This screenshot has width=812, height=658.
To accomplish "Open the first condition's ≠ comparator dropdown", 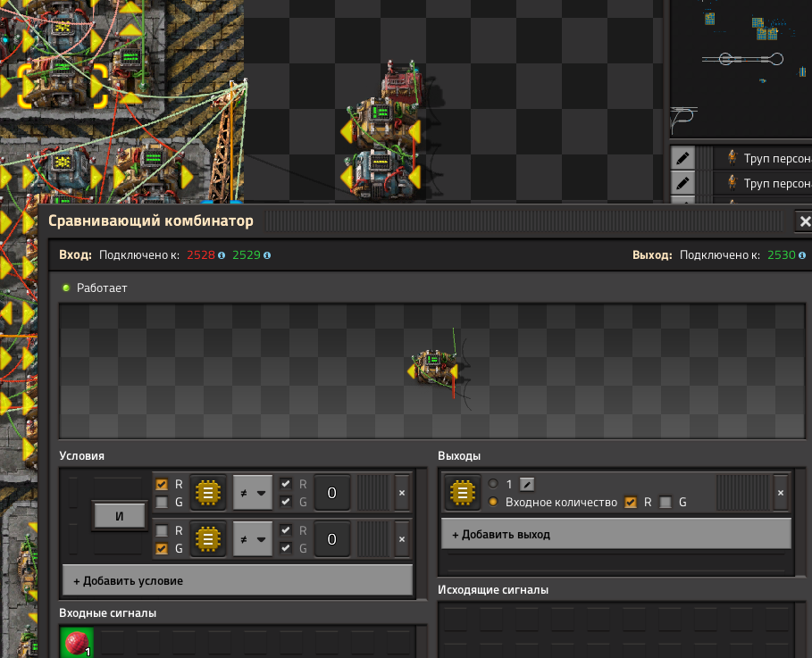I will tap(253, 492).
